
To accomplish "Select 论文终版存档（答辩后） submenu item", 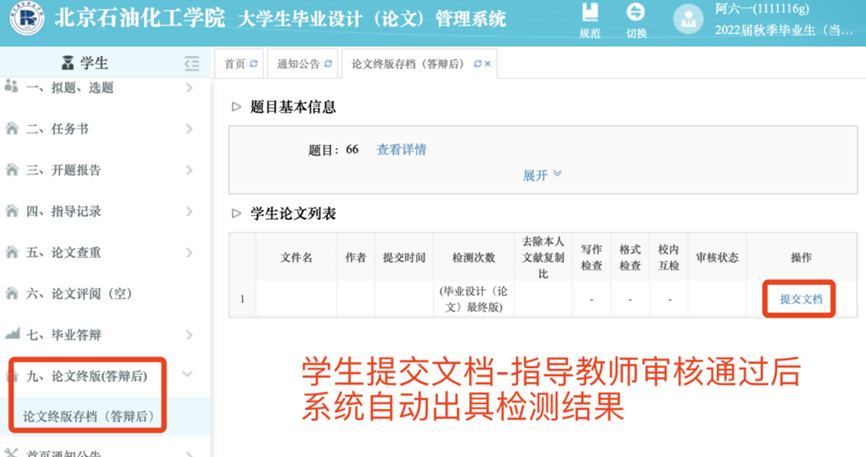I will coord(90,415).
